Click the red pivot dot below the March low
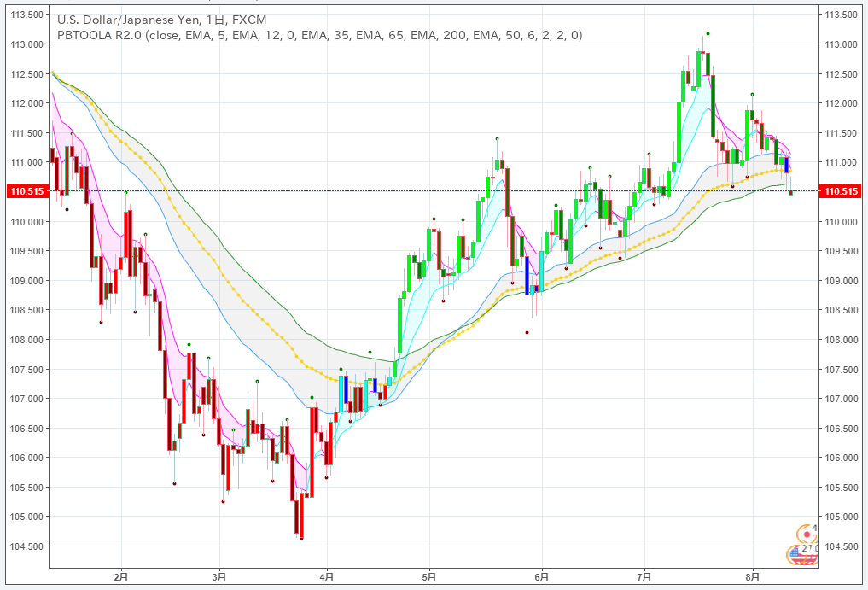 (301, 538)
